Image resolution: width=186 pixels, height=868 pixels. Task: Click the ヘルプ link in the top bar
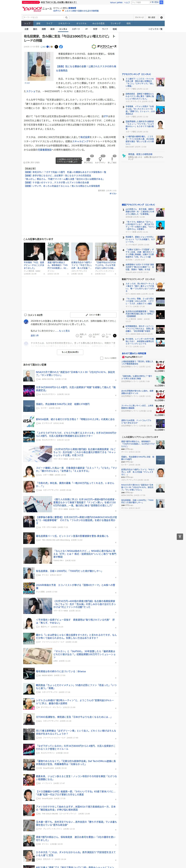point(127,2)
